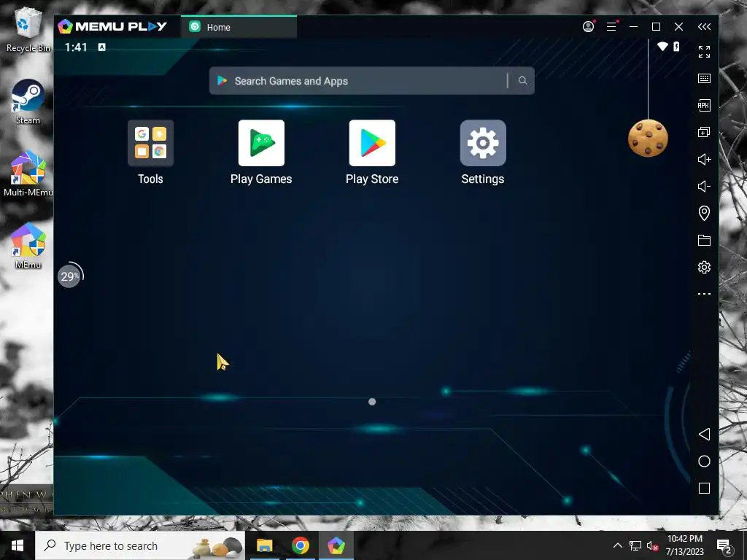Open the Tools folder in MEmu
747x560 pixels.
click(x=150, y=143)
